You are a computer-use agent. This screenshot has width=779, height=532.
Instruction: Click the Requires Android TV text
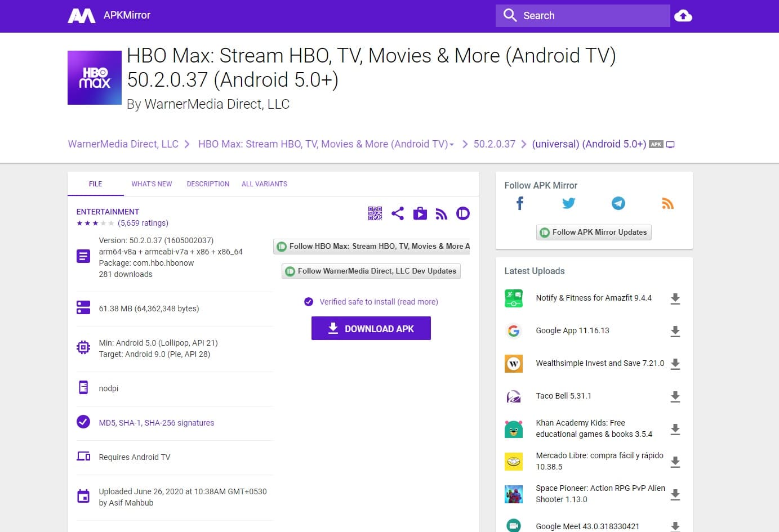tap(135, 457)
